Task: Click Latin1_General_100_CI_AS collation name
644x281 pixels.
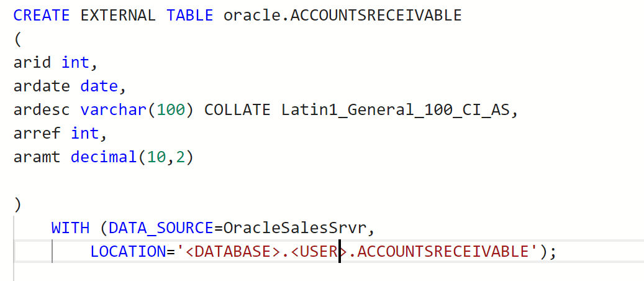Action: (394, 110)
